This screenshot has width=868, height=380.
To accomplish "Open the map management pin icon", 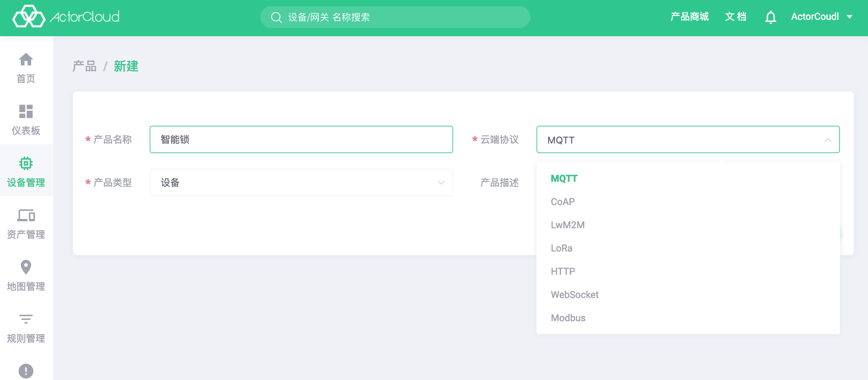I will click(26, 267).
